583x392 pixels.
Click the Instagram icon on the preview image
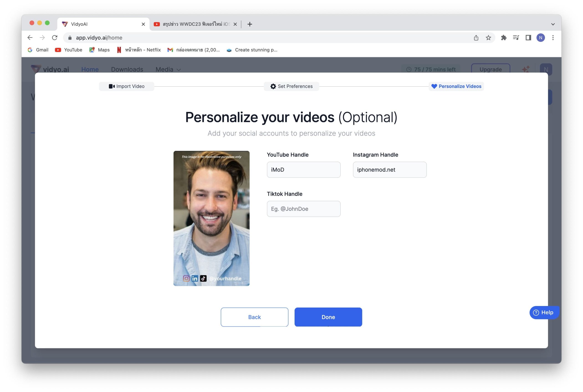pos(186,278)
